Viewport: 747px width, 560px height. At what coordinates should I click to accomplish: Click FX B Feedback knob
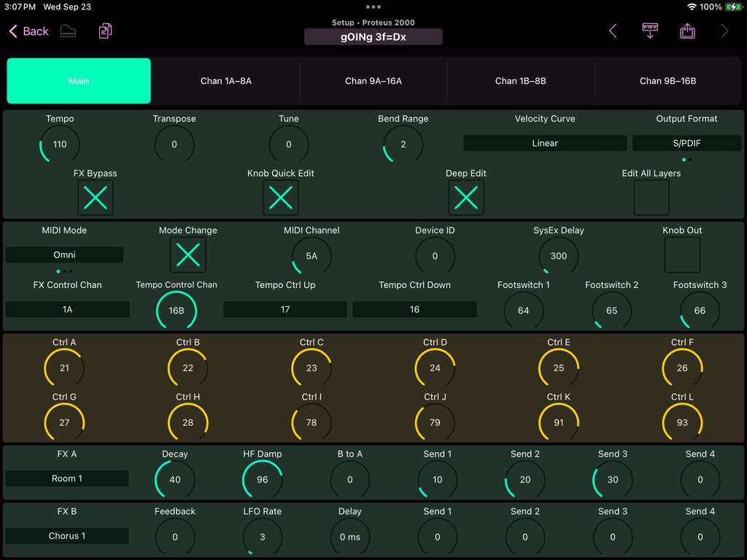coord(175,537)
